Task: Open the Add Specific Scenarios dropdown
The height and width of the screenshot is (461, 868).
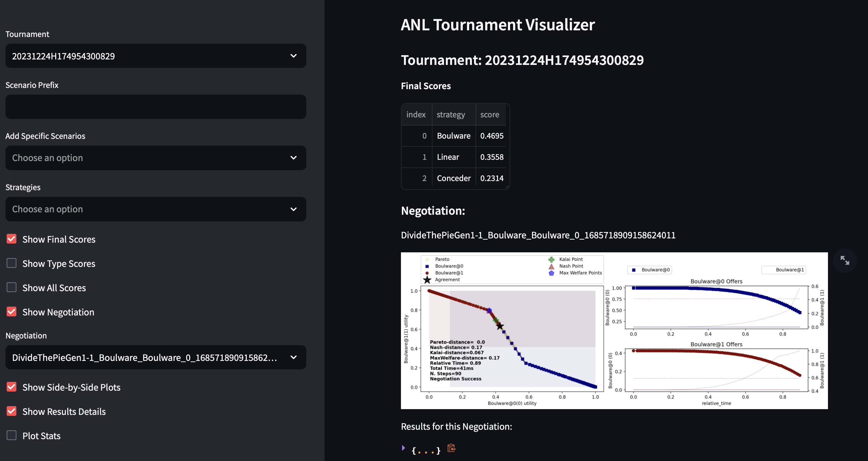Action: (156, 158)
